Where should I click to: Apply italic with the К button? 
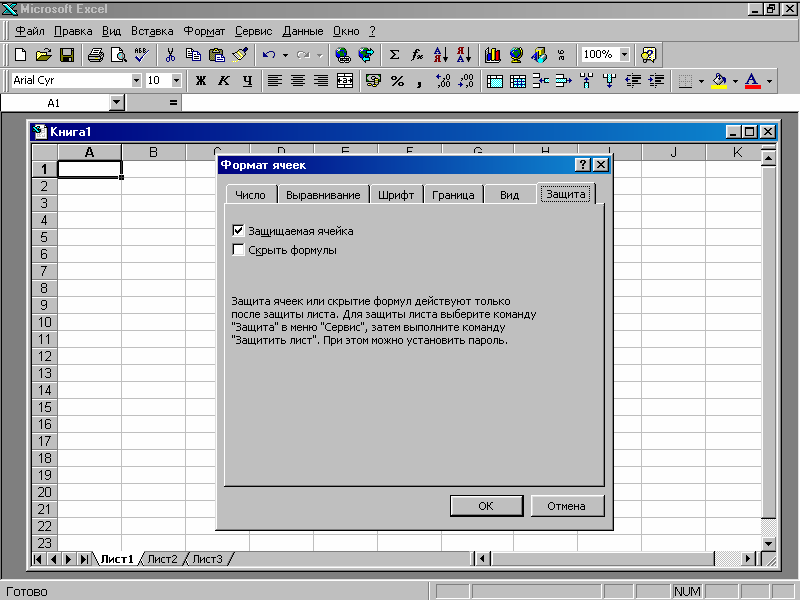coord(223,81)
